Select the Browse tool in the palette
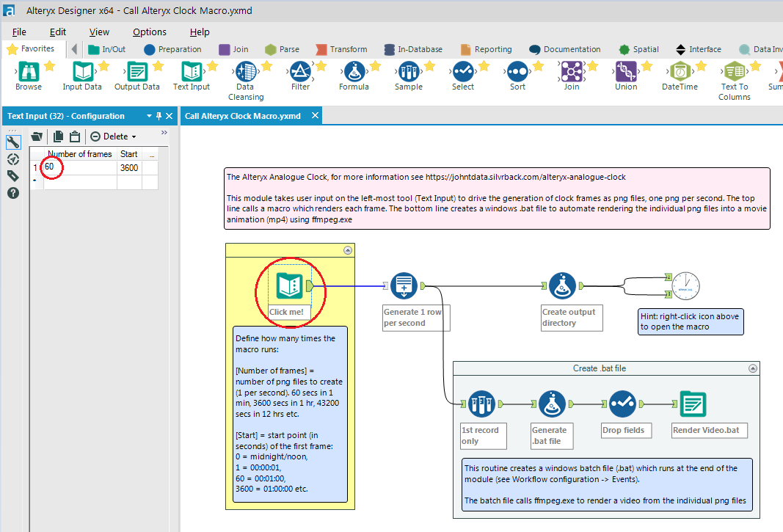Screen dimensions: 783x532 [x=29, y=71]
